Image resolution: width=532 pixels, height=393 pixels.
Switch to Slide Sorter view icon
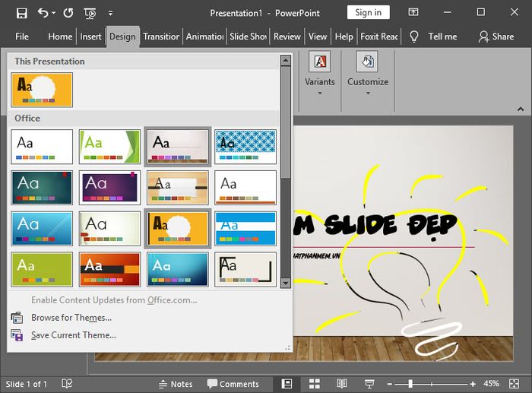[314, 384]
